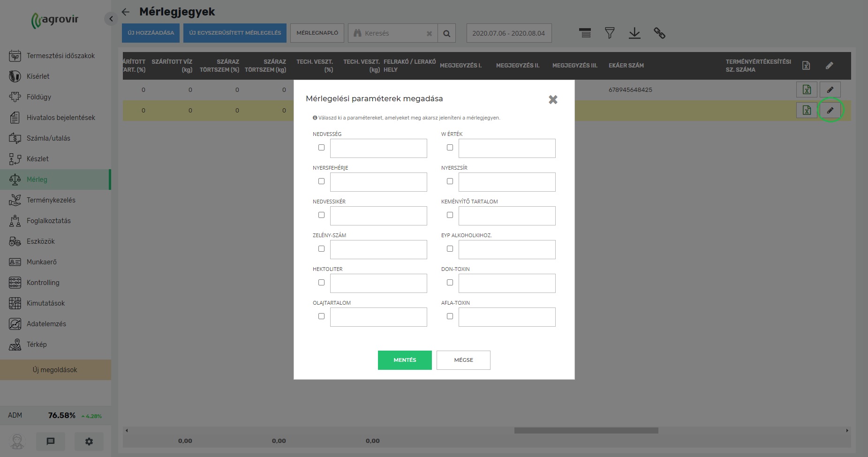Click the magnifier search button
The width and height of the screenshot is (868, 457).
coord(446,33)
